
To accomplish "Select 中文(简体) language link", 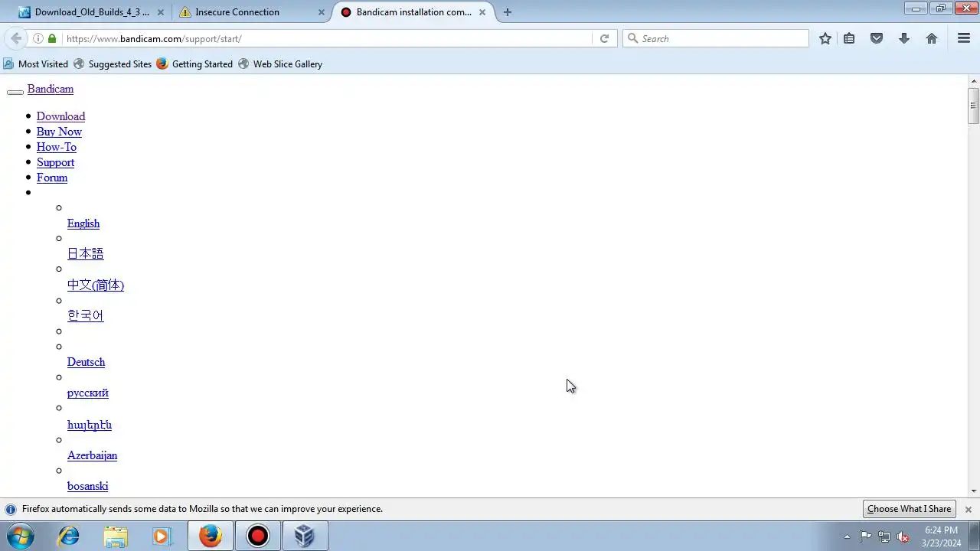I will 96,285.
